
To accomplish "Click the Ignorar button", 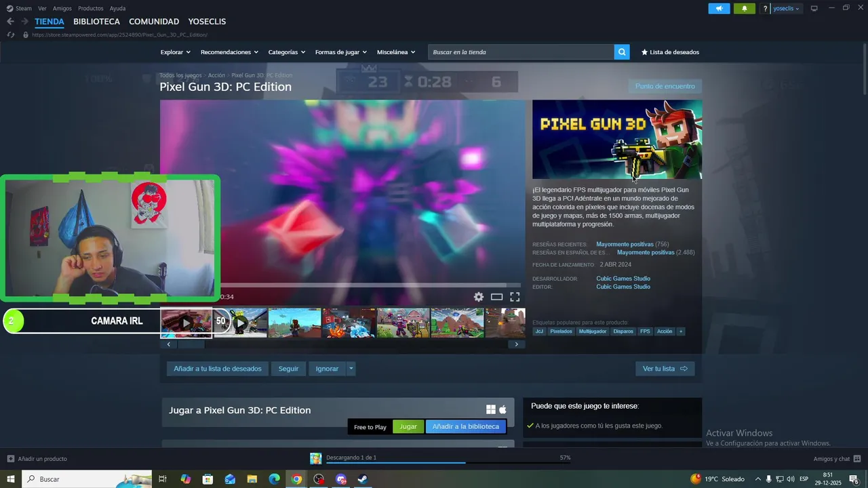I will pyautogui.click(x=327, y=369).
